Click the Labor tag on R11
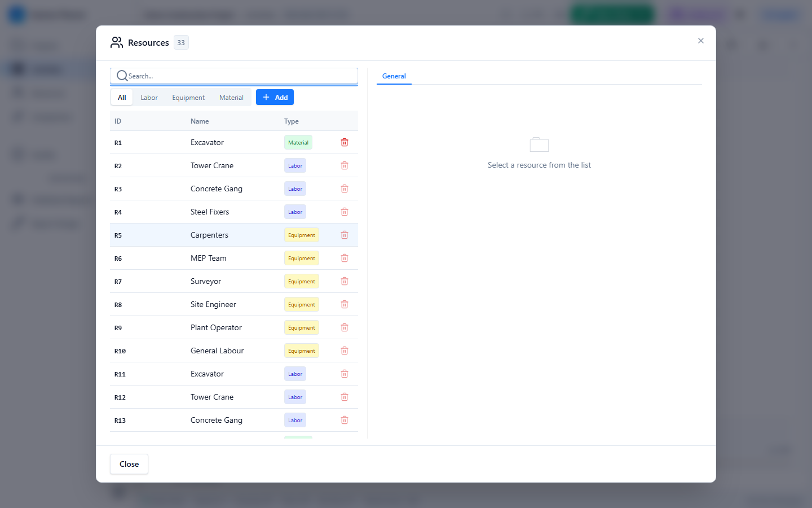The height and width of the screenshot is (508, 812). click(x=295, y=374)
